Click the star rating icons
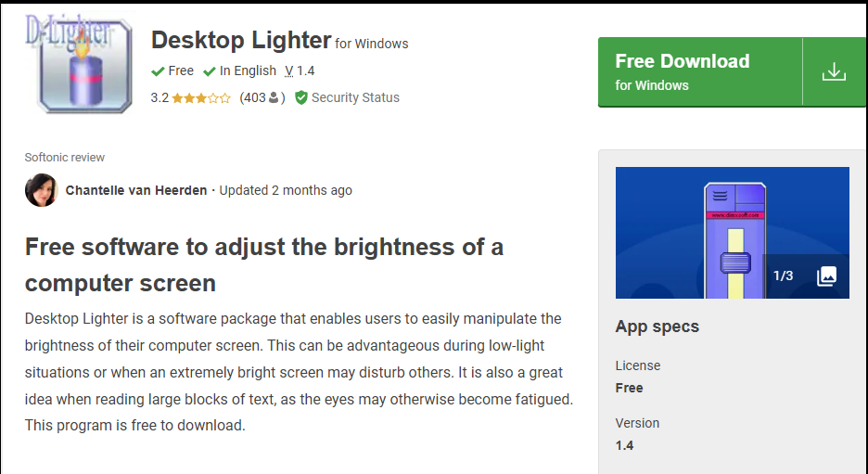 [201, 98]
